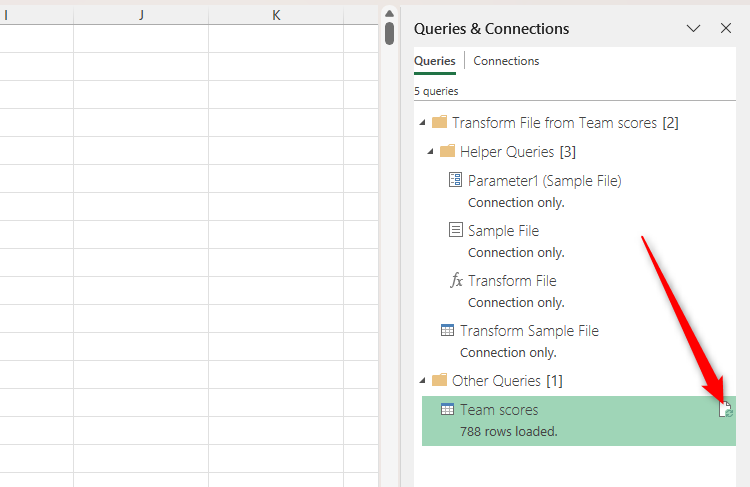Viewport: 750px width, 487px height.
Task: Click the vertical scrollbar thumb
Action: click(389, 33)
